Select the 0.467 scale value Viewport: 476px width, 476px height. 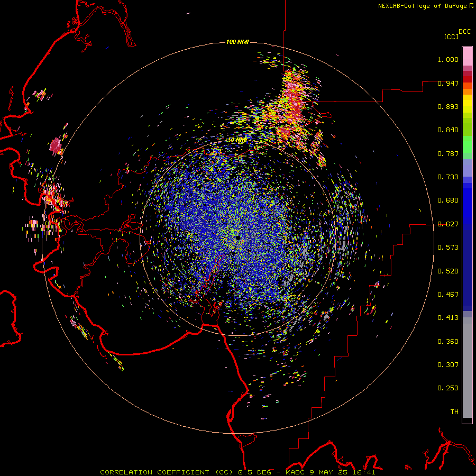coord(448,295)
